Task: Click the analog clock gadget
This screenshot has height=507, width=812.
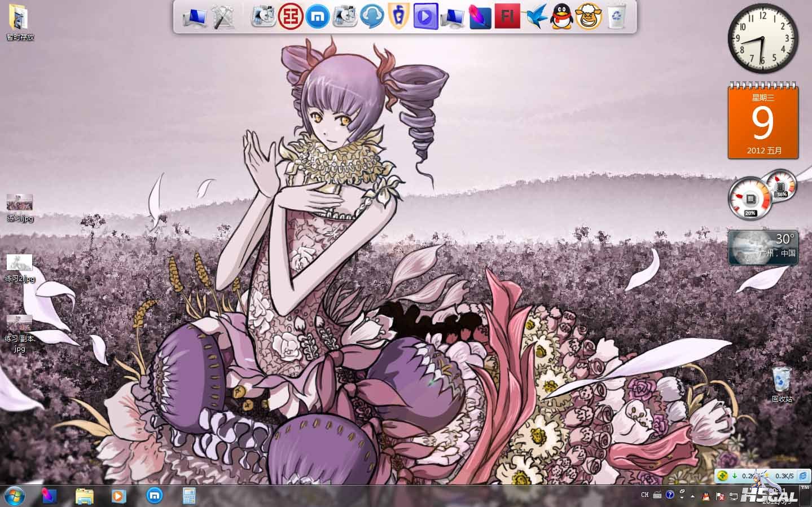Action: click(762, 38)
